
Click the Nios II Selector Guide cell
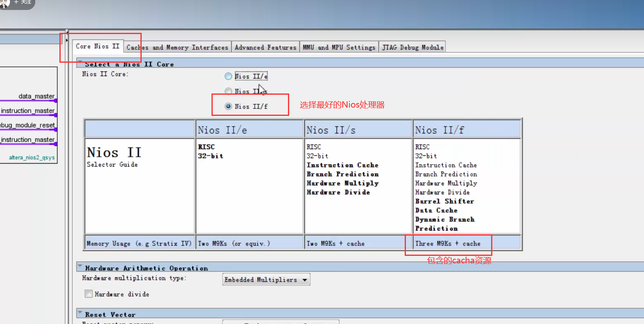[x=140, y=186]
